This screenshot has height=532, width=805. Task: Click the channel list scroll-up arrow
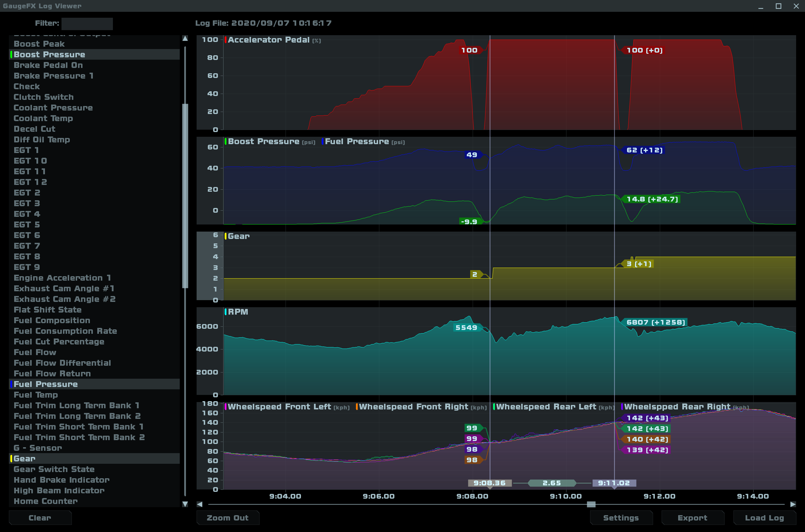(x=185, y=38)
